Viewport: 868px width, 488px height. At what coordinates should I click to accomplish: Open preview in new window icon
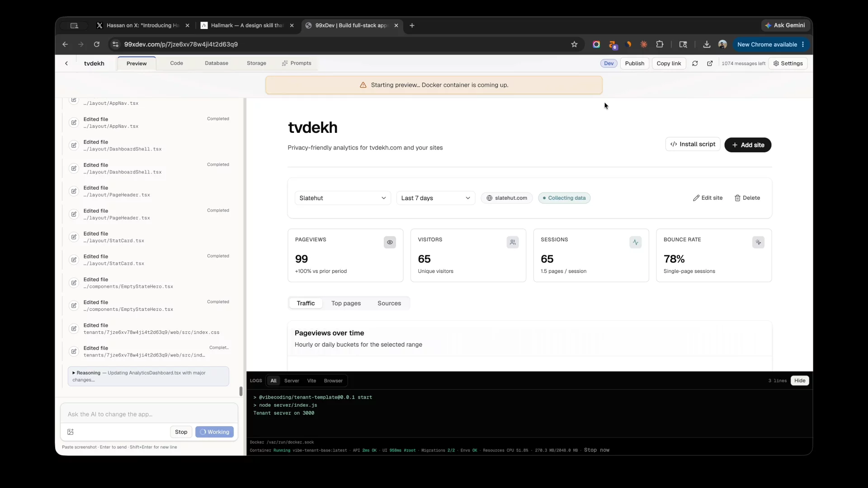[x=710, y=64]
